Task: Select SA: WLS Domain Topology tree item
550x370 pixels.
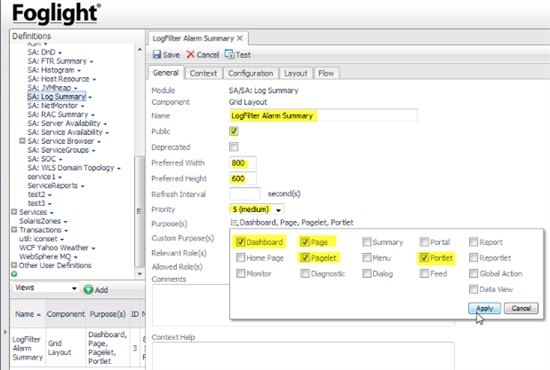Action: tap(71, 168)
